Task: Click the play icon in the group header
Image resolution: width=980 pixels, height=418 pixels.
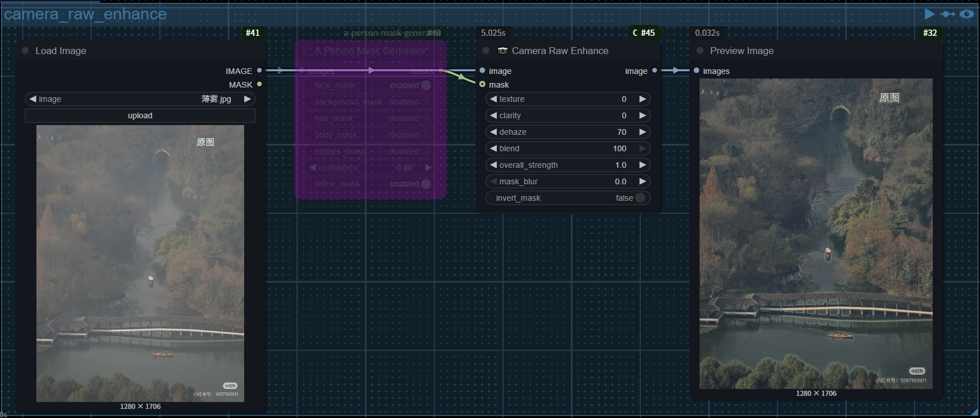Action: [929, 14]
